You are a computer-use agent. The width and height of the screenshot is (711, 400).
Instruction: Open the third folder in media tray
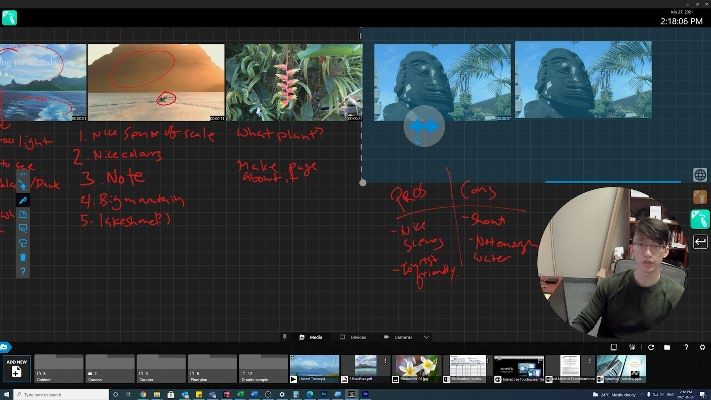point(161,369)
